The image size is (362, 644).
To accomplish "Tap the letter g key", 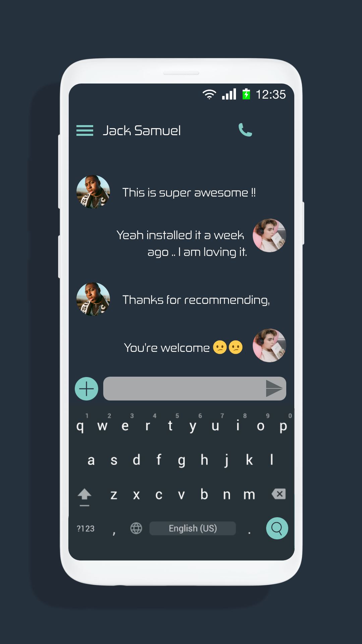I will click(x=181, y=460).
